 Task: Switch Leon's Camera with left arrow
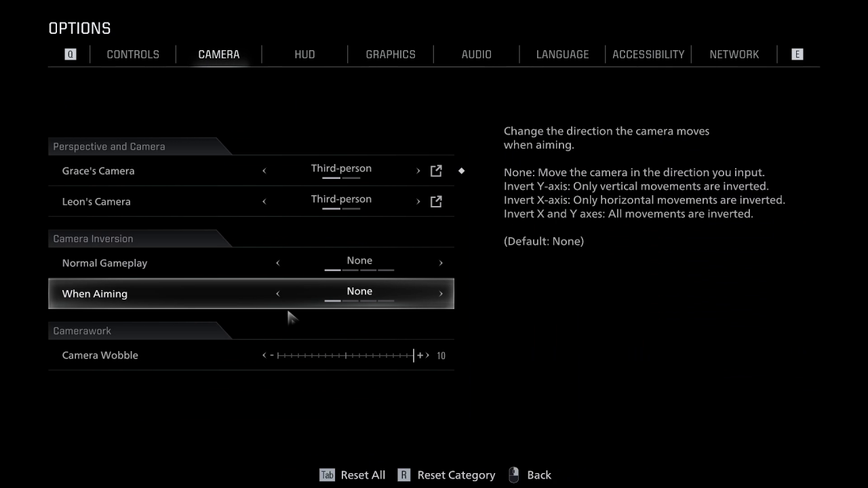tap(264, 201)
